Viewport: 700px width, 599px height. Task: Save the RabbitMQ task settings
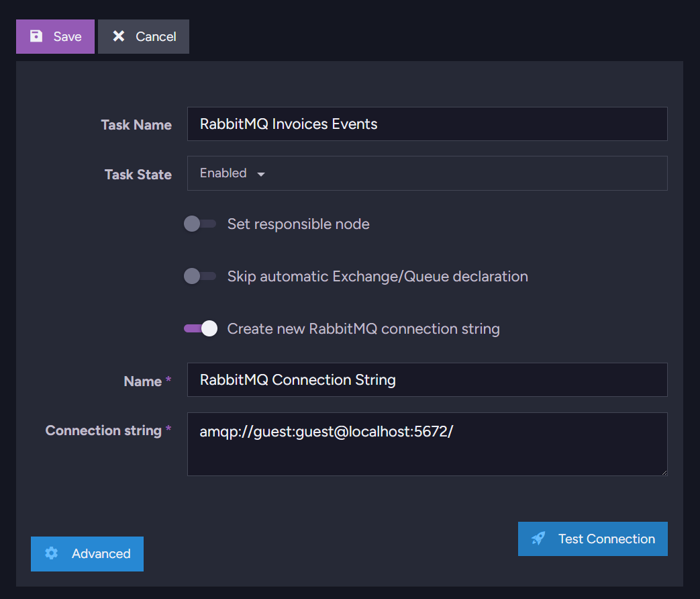click(x=56, y=36)
